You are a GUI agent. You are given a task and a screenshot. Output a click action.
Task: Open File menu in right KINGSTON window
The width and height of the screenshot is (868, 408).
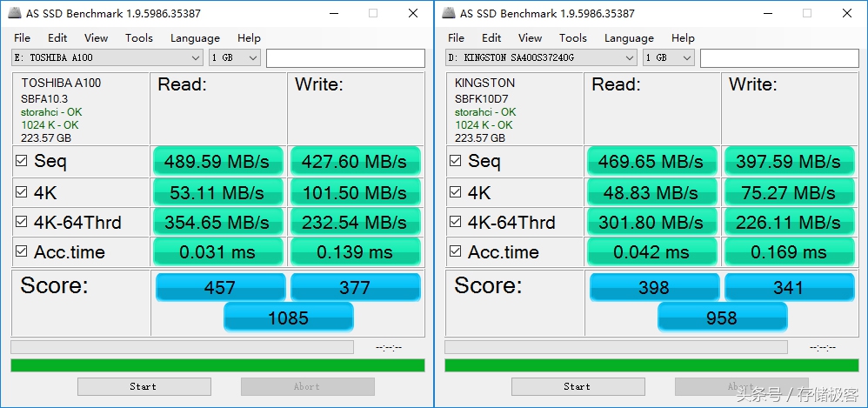click(x=456, y=37)
